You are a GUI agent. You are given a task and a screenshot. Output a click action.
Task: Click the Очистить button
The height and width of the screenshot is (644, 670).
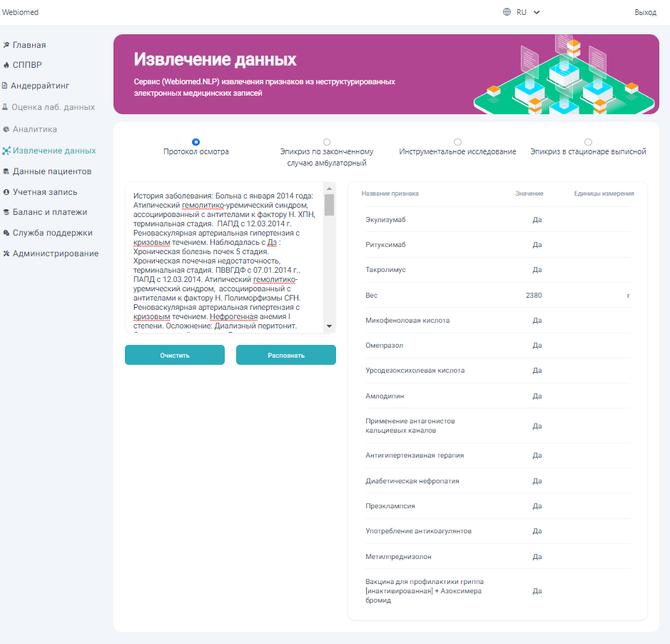pos(175,355)
